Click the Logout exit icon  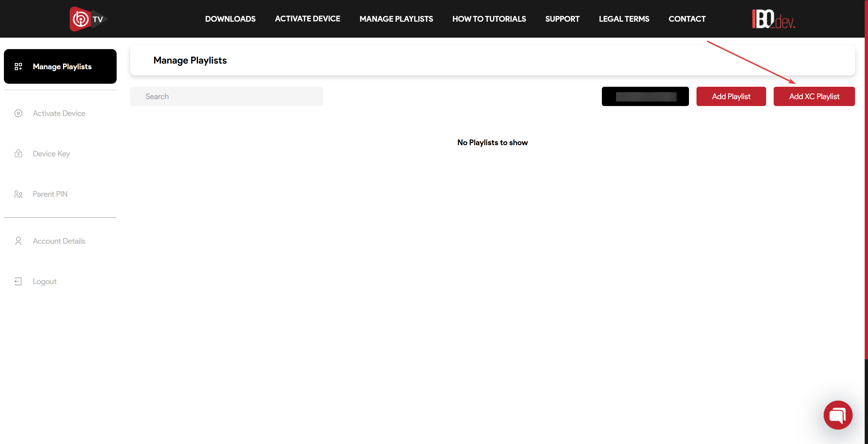point(18,281)
